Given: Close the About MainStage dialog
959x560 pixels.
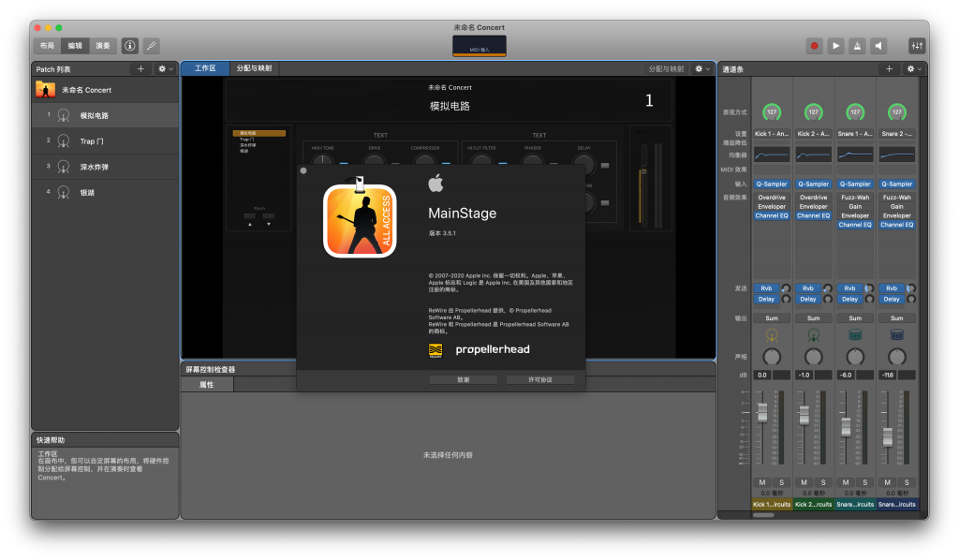Looking at the screenshot, I should click(303, 170).
